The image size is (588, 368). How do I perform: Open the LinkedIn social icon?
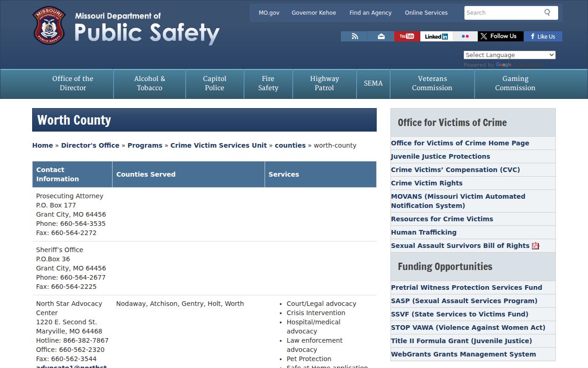436,36
